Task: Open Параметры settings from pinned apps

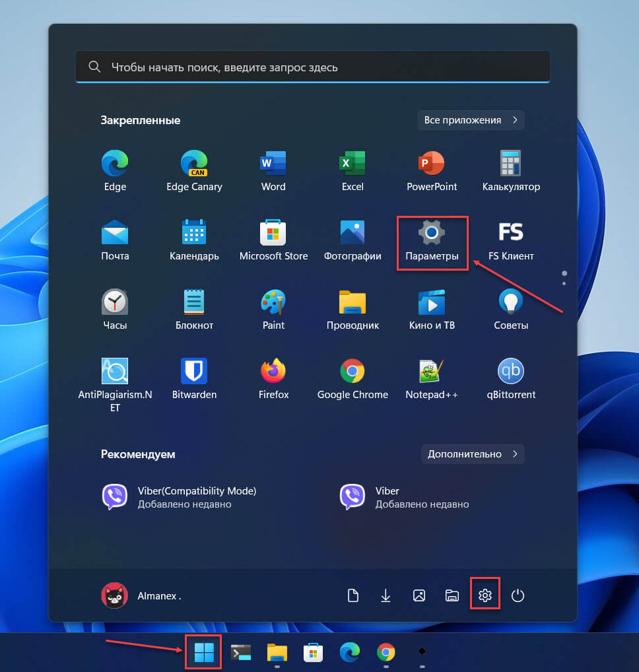Action: coord(432,240)
